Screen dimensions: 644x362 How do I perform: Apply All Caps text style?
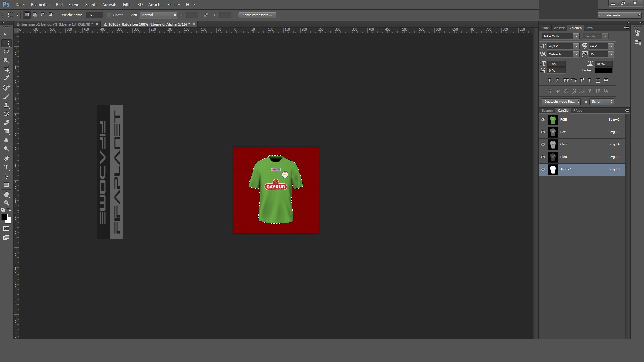[566, 81]
